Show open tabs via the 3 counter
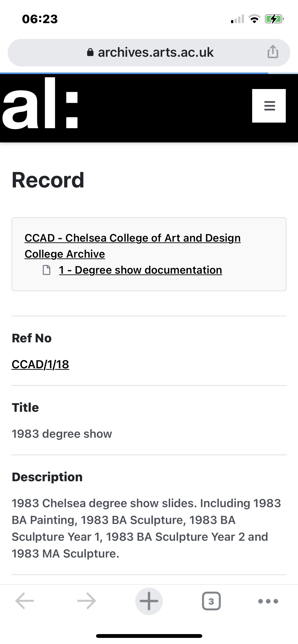This screenshot has height=644, width=298. pos(211,601)
